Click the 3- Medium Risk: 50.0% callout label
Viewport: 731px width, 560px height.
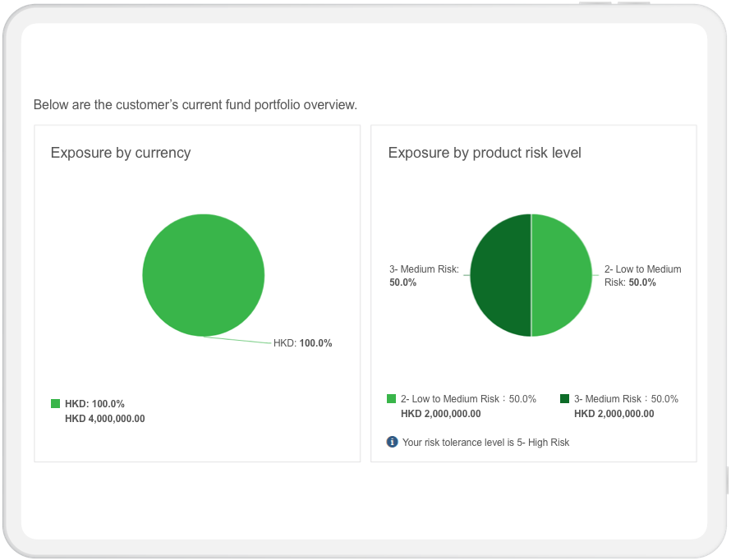point(424,275)
